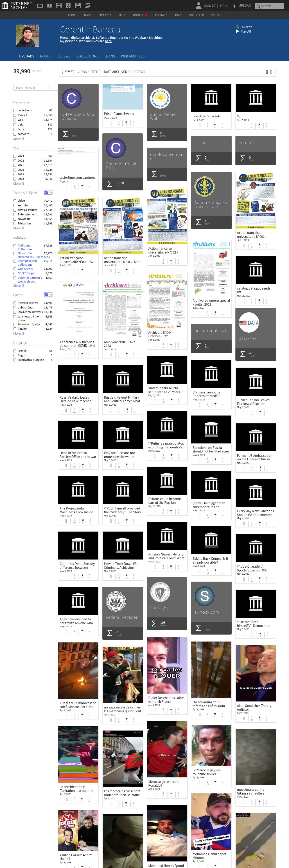Switch to the Posts tab
The image size is (289, 868).
point(45,56)
